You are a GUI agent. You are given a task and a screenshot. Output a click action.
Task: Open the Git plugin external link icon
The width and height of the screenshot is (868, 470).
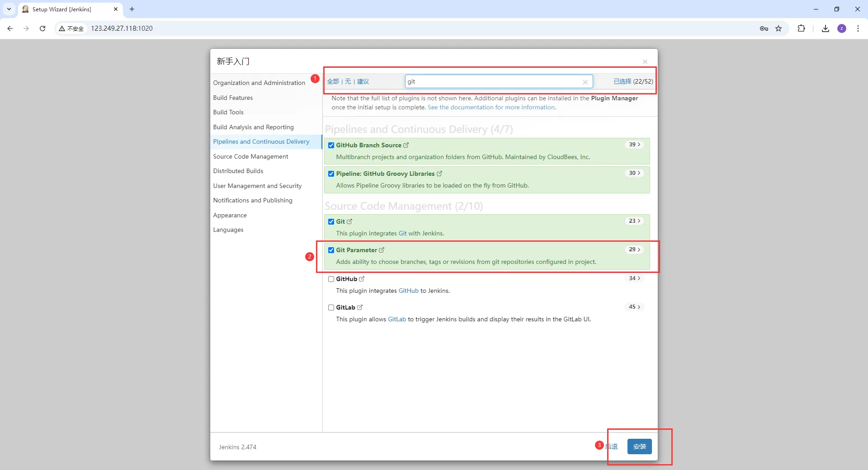349,221
